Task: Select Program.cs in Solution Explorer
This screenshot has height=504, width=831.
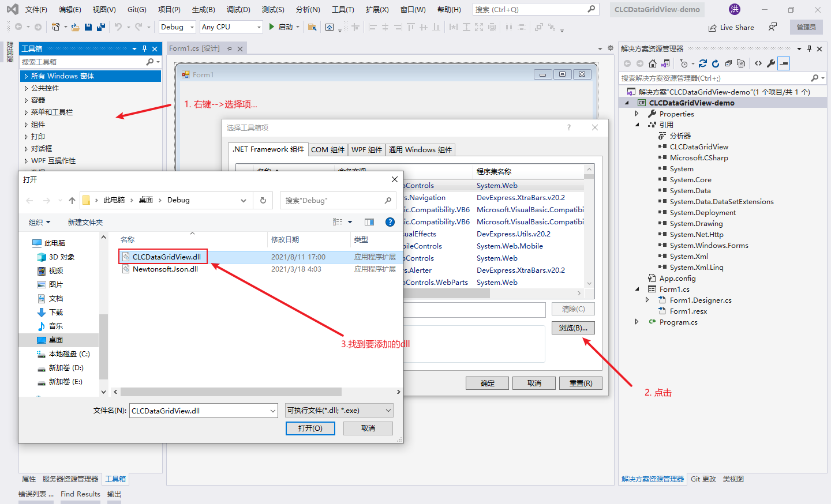Action: click(x=678, y=322)
